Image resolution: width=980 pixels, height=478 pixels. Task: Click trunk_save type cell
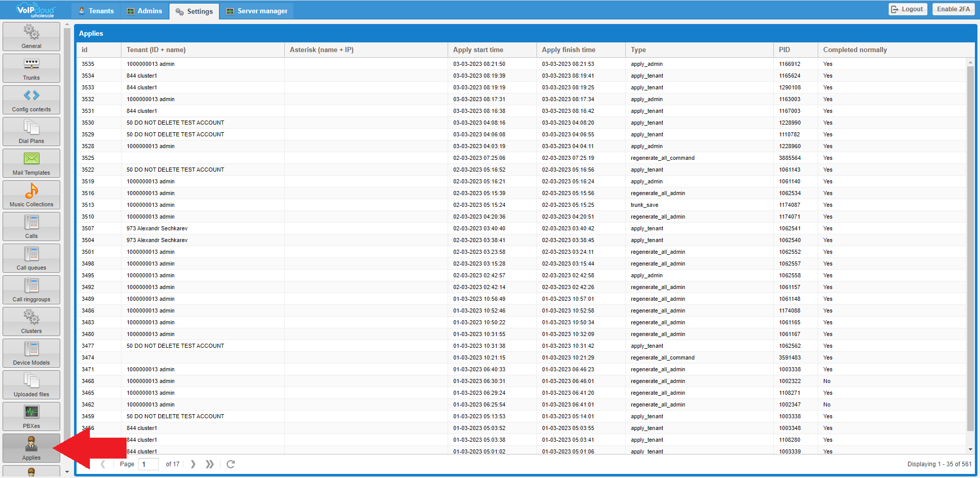coord(644,205)
